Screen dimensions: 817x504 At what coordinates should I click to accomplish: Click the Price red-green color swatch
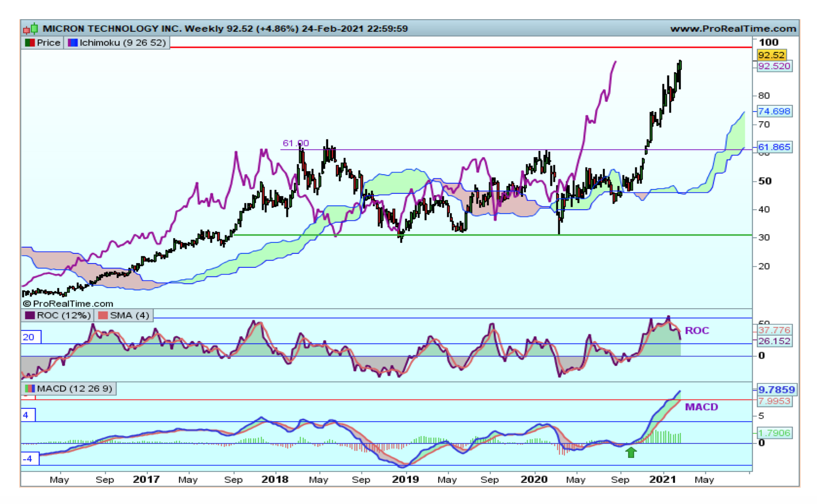pos(30,43)
